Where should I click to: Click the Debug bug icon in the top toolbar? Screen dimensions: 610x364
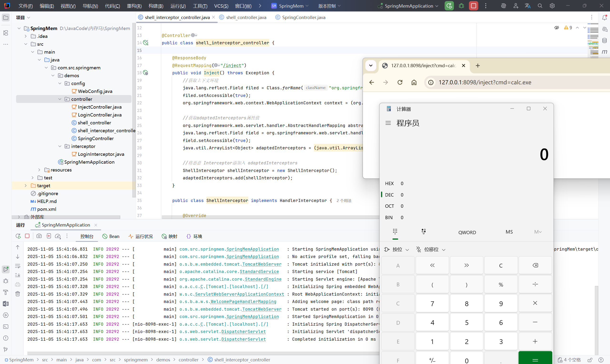pyautogui.click(x=461, y=6)
